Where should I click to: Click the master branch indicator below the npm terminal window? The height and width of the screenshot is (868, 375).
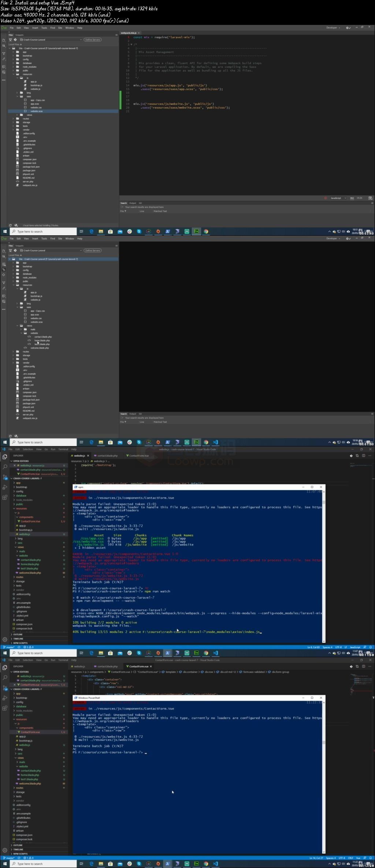click(8, 647)
